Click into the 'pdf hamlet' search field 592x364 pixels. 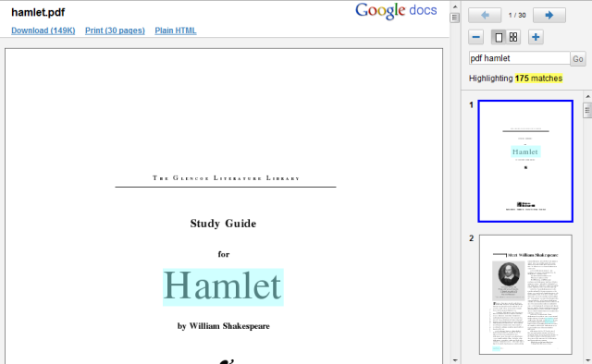519,58
